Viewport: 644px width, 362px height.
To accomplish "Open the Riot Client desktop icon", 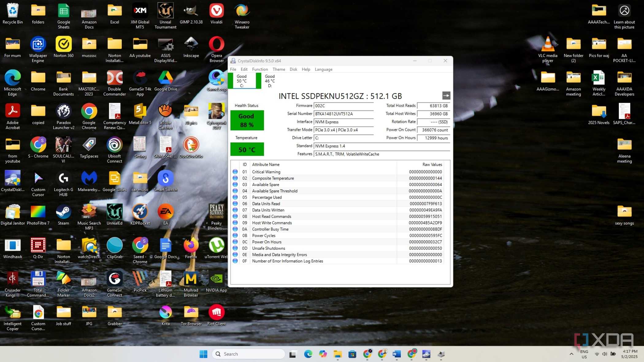I will [x=217, y=315].
